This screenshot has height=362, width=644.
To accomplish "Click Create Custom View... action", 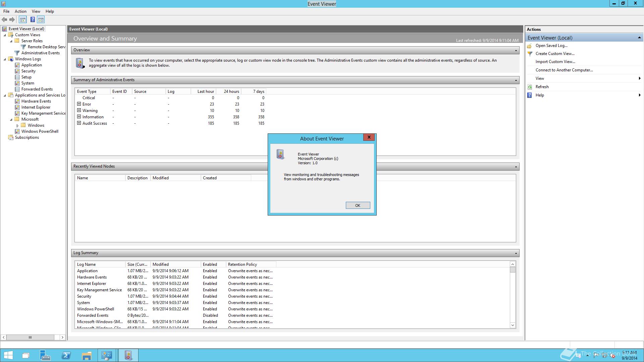I will tap(555, 54).
